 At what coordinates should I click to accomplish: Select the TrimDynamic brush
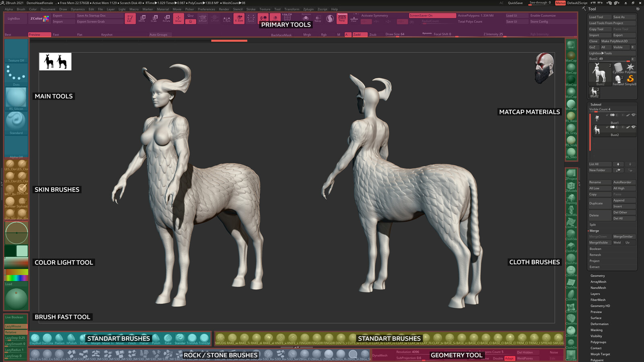(x=204, y=339)
